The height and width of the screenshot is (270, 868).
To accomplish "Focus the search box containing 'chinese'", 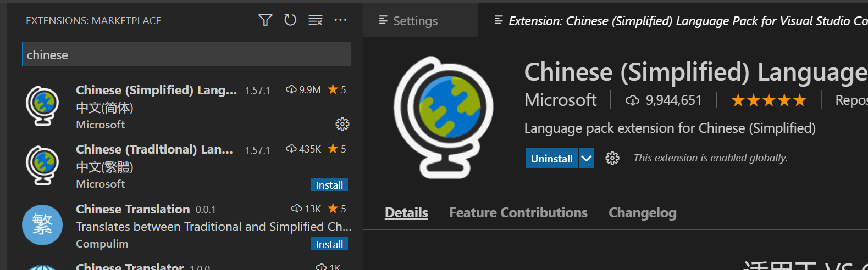I will [x=186, y=54].
